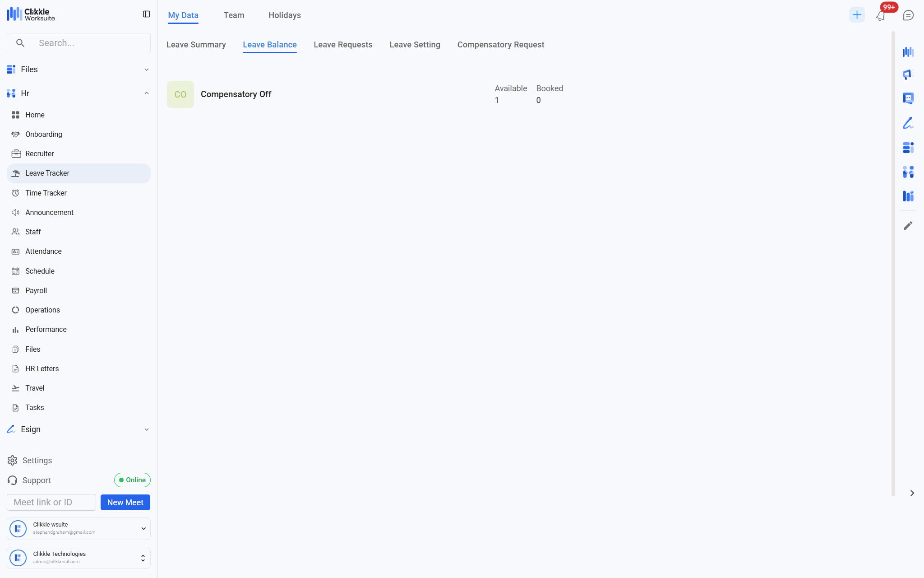Click the pencil edit icon in right rail
924x578 pixels.
[908, 226]
